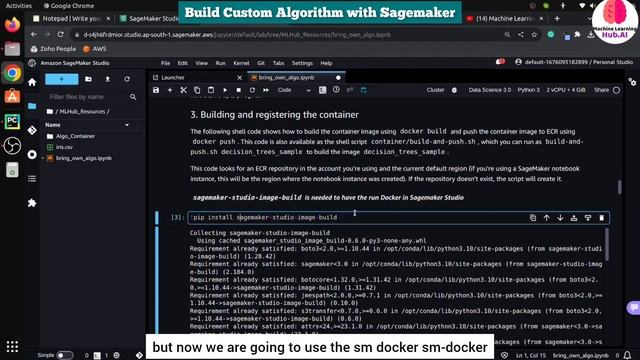Paste a cell from the clipboard
640x360 pixels.
(x=211, y=90)
